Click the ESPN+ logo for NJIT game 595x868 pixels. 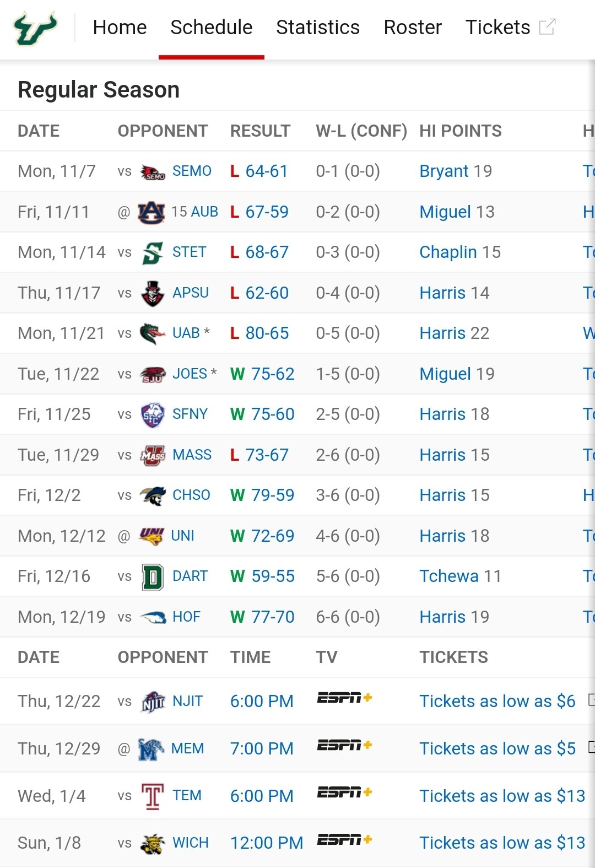click(x=345, y=698)
